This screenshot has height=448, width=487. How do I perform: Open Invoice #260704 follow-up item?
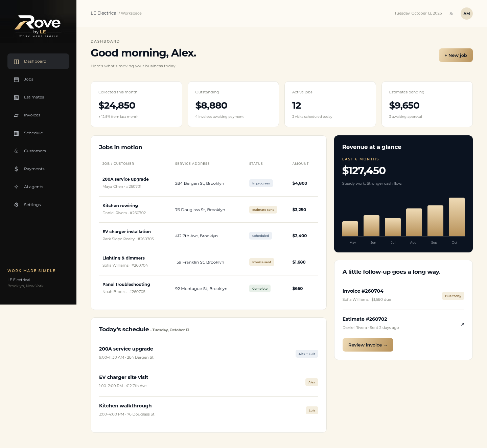(403, 296)
